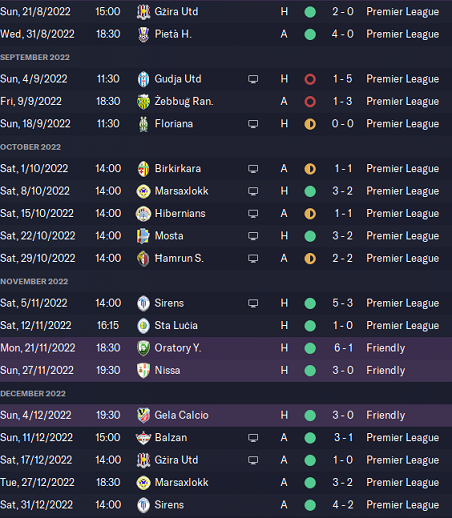Click the Gżira Utd club badge on 21/8/2022

point(143,12)
